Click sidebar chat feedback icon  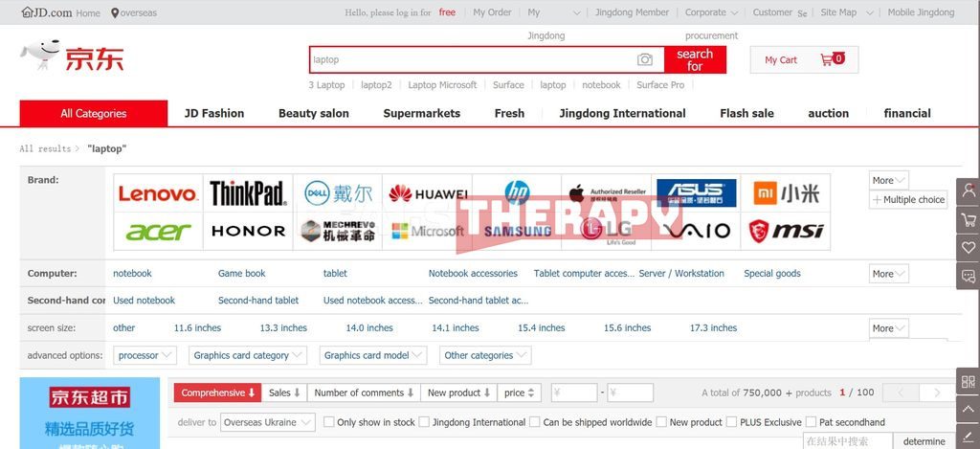[969, 276]
